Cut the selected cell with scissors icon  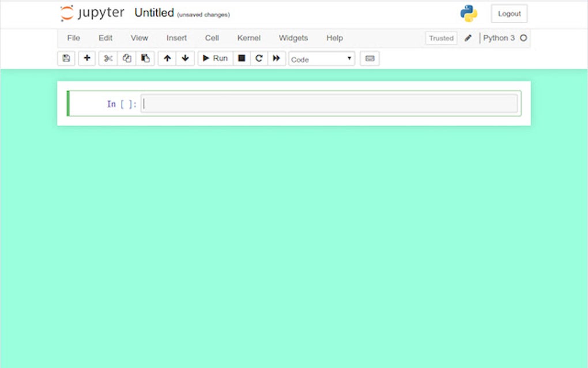(x=107, y=58)
